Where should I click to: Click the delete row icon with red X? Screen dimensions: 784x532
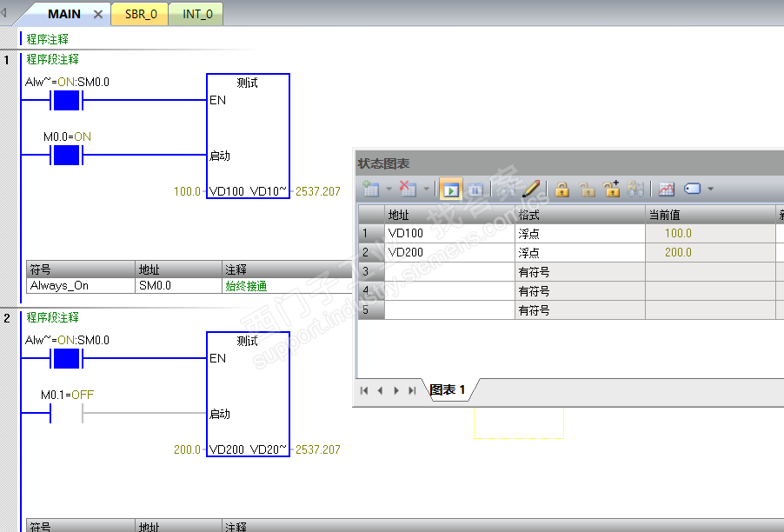(408, 189)
